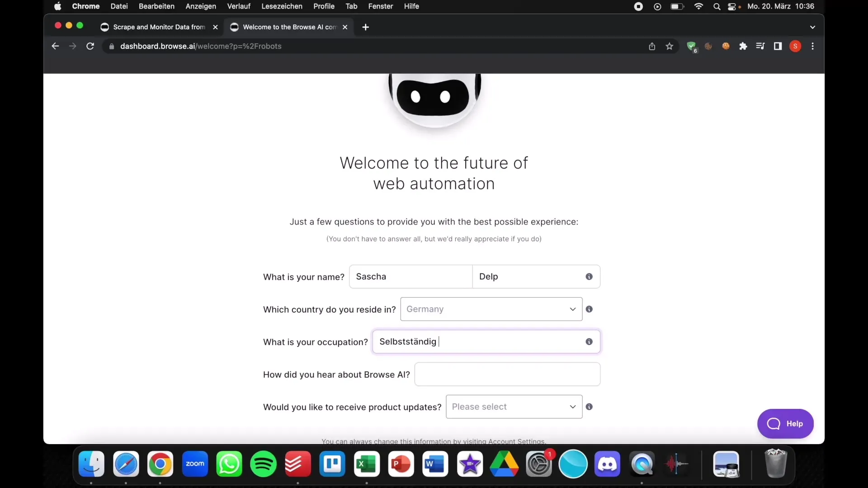
Task: Close the Scrape and Monitor Data tab
Action: click(215, 27)
